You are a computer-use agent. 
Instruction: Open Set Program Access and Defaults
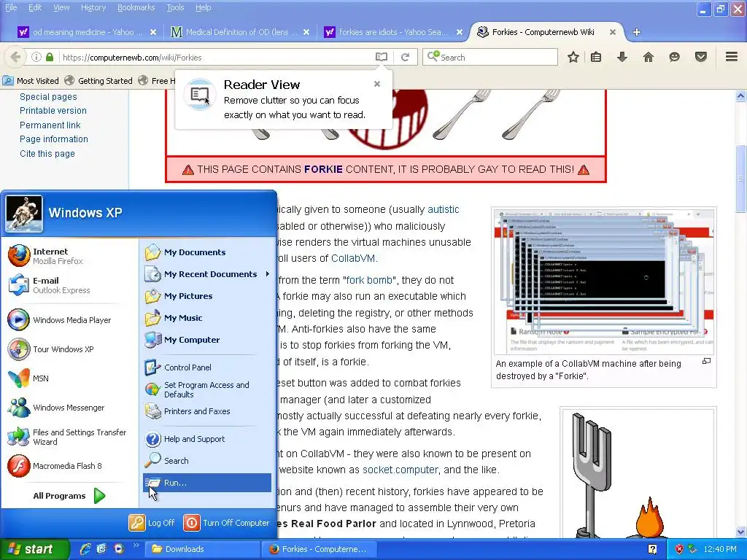[x=206, y=389]
